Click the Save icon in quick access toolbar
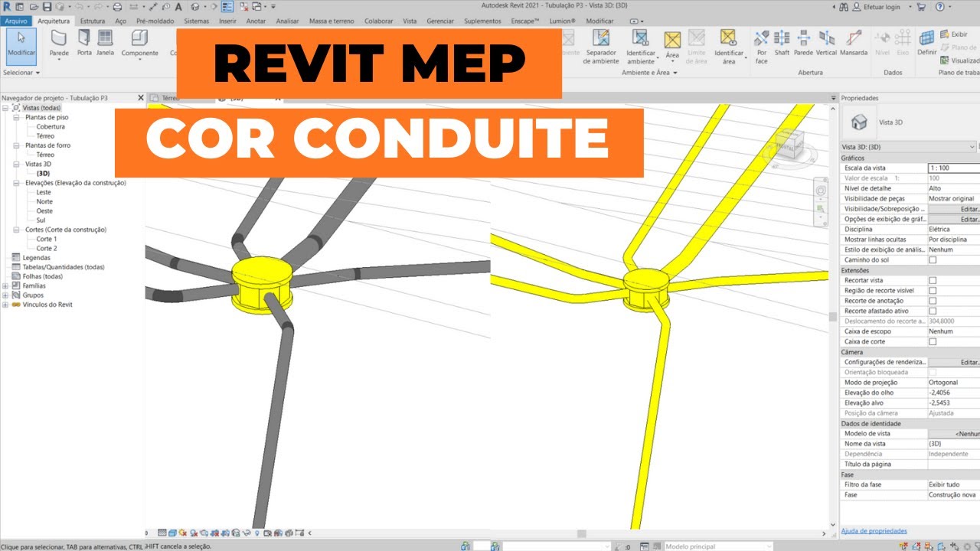The width and height of the screenshot is (980, 551). pos(45,6)
